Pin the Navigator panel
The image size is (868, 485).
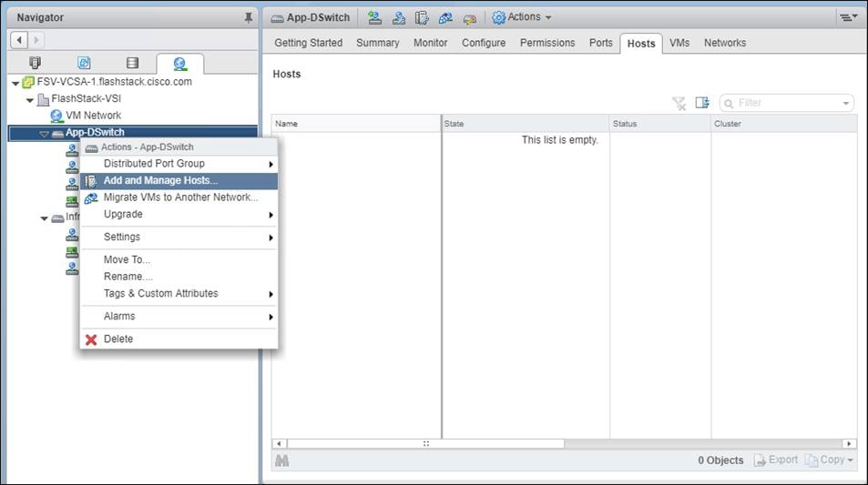[249, 17]
